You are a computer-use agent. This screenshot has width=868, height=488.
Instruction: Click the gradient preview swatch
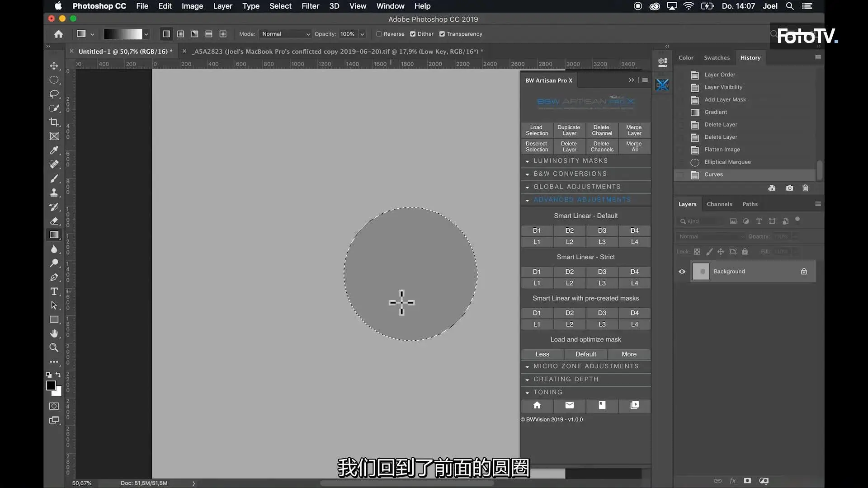pos(123,34)
